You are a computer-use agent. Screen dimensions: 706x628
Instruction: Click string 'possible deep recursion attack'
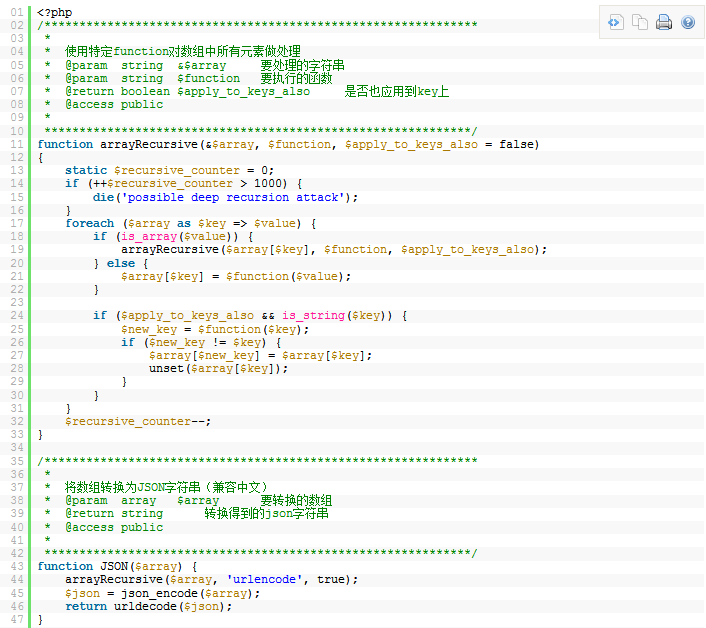coord(232,197)
